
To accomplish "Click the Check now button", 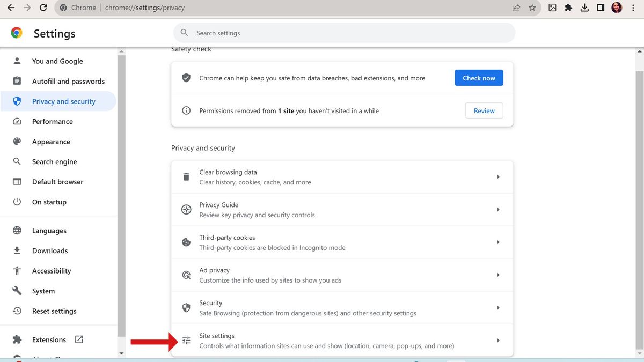I will [478, 77].
